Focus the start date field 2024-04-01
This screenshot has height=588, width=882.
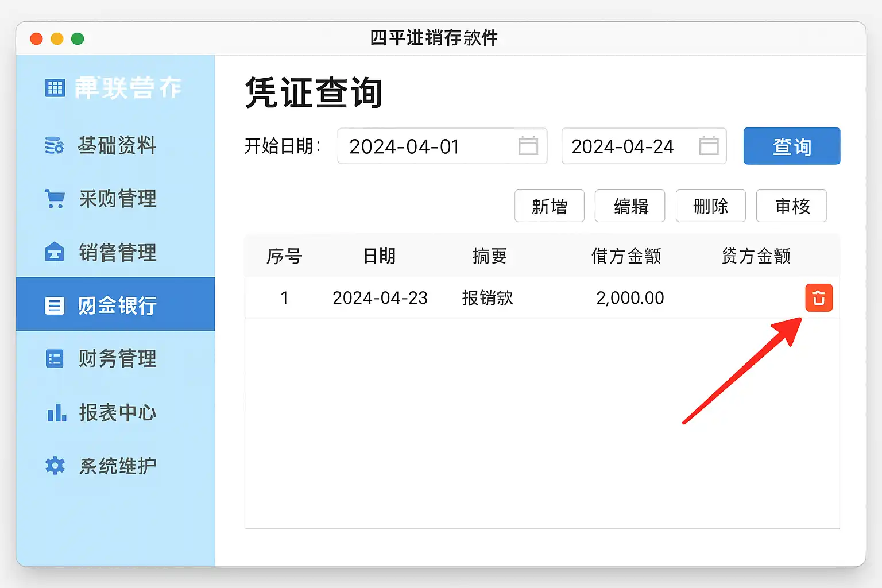coord(425,146)
